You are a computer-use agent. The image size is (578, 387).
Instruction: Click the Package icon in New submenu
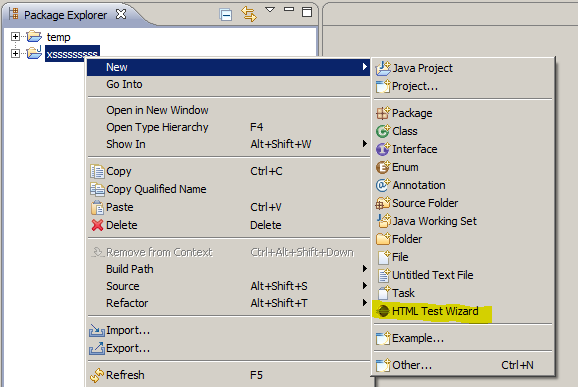pos(383,113)
